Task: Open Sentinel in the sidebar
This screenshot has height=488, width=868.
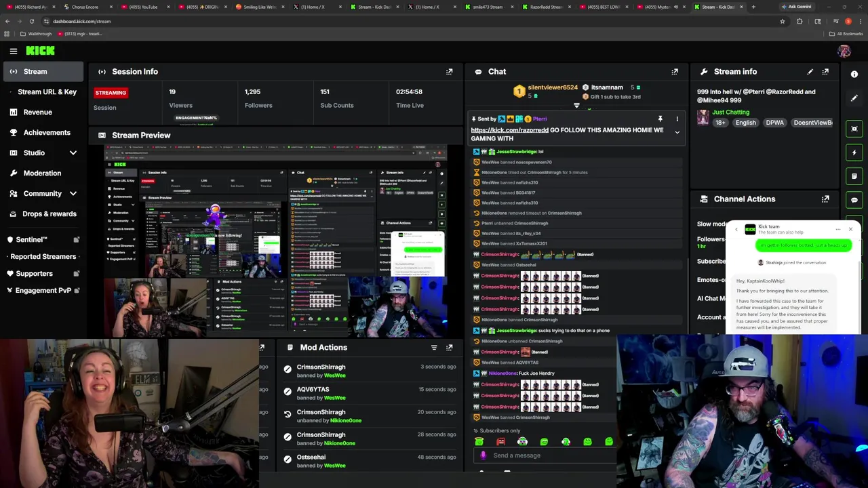Action: click(x=42, y=239)
